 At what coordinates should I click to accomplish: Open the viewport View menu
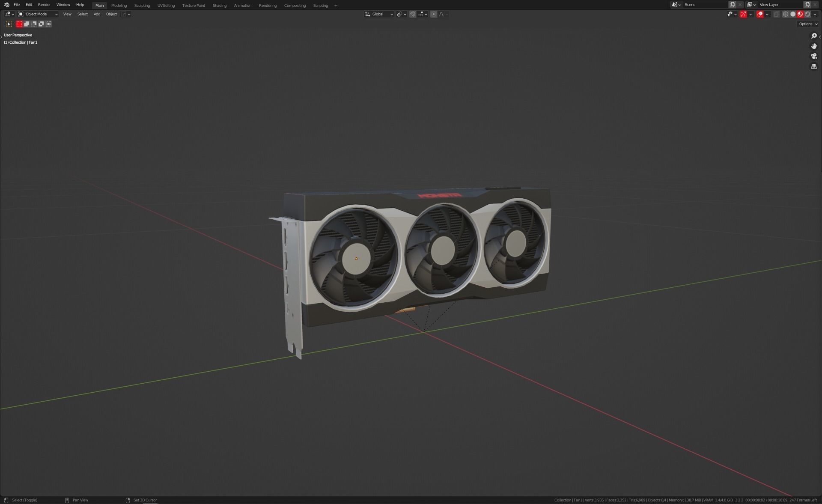tap(67, 14)
